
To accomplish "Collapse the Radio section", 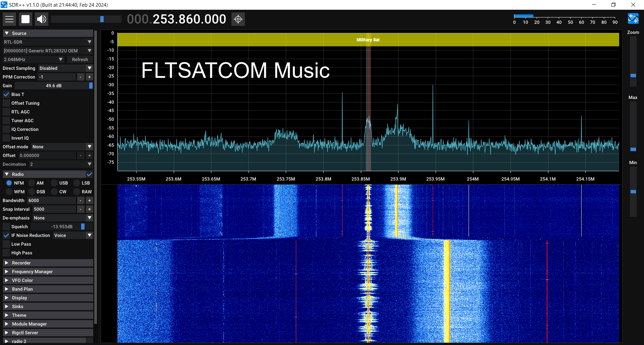I will (x=44, y=174).
